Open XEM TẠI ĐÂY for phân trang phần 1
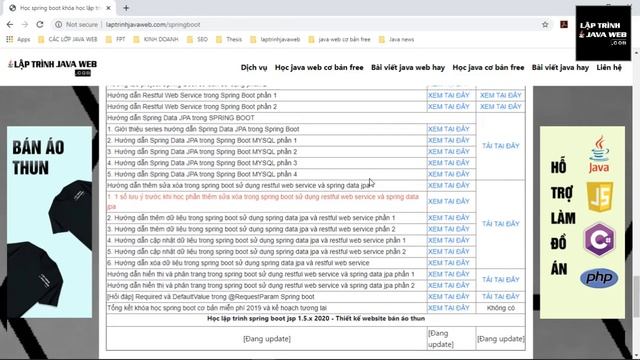 click(x=449, y=274)
